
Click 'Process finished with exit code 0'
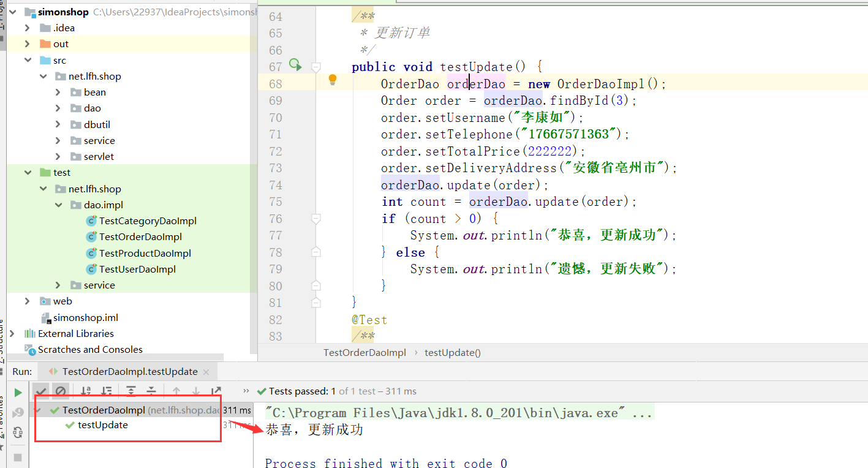(386, 463)
